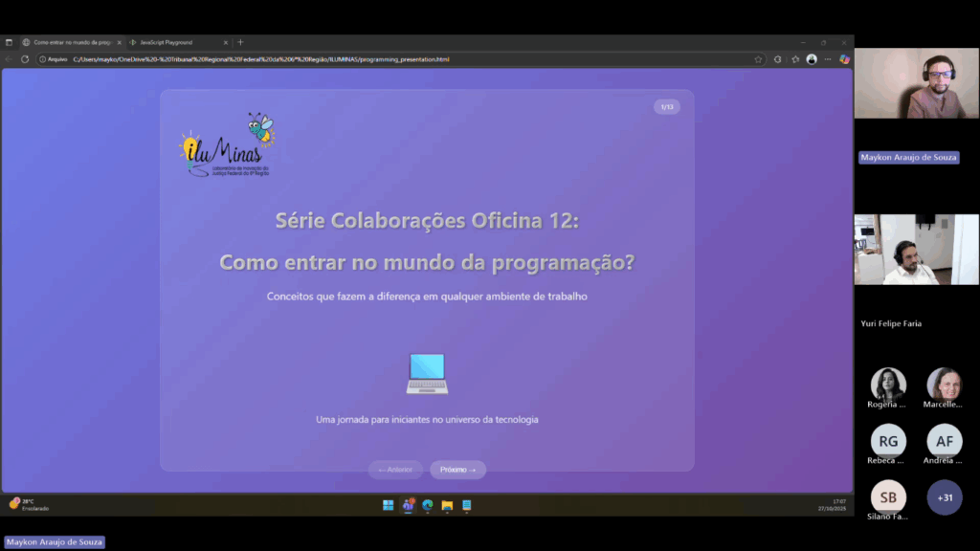The image size is (980, 551).
Task: Click the laptop illustration on the slide
Action: (427, 373)
